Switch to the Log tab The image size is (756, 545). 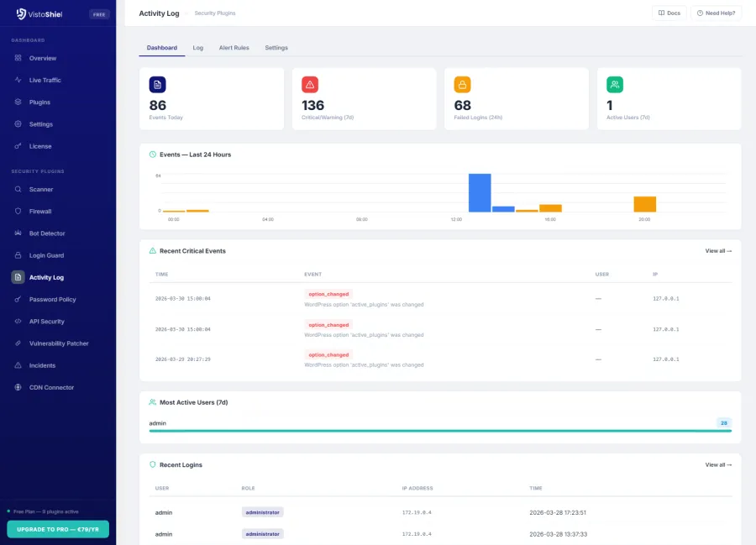click(197, 48)
